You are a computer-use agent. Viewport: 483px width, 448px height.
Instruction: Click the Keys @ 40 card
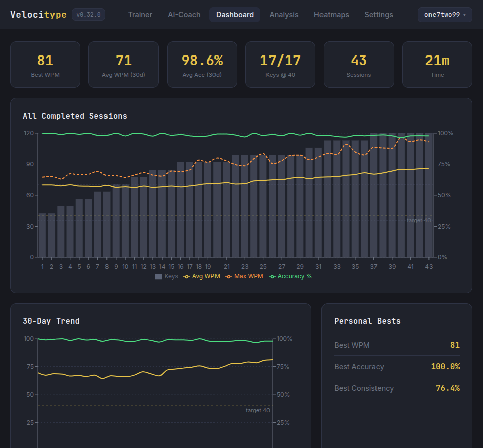point(280,65)
